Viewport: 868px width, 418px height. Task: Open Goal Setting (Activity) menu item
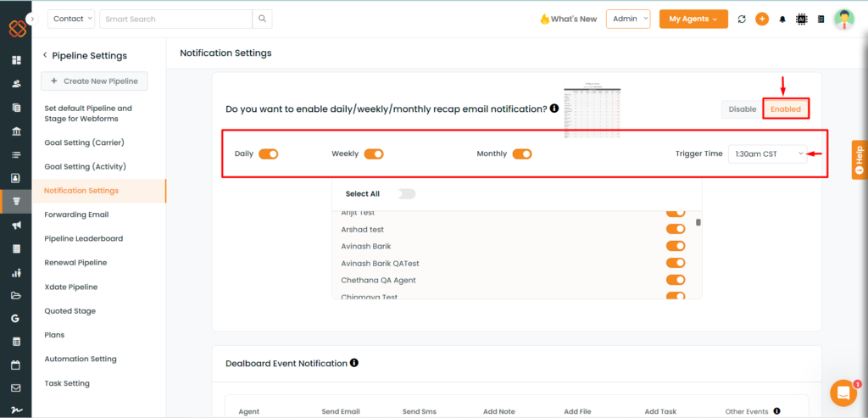(x=86, y=167)
